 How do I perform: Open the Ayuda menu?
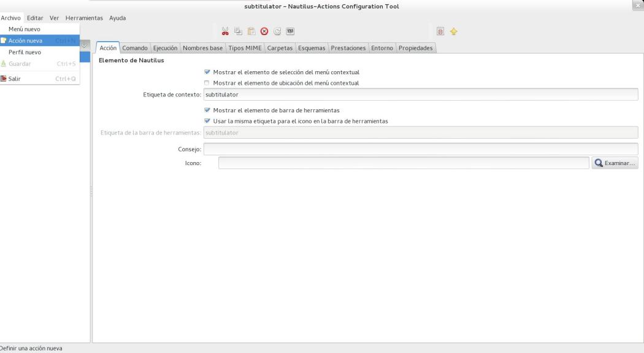click(x=118, y=18)
